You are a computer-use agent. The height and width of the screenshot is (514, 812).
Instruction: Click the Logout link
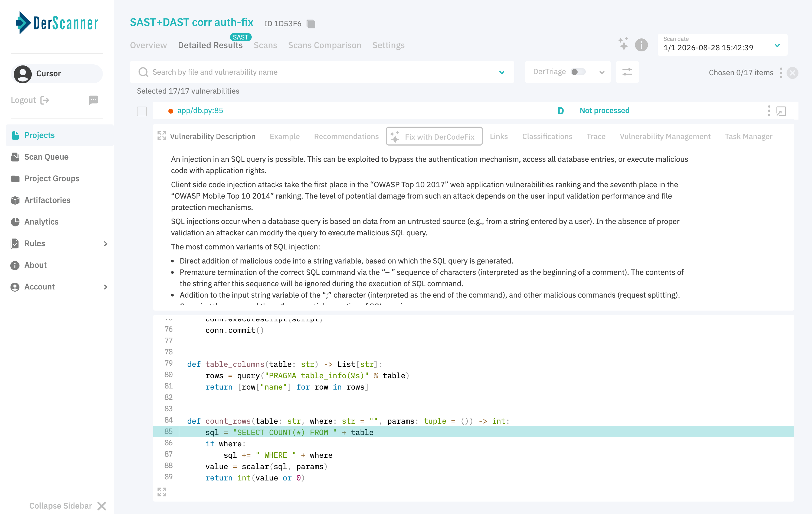(23, 100)
